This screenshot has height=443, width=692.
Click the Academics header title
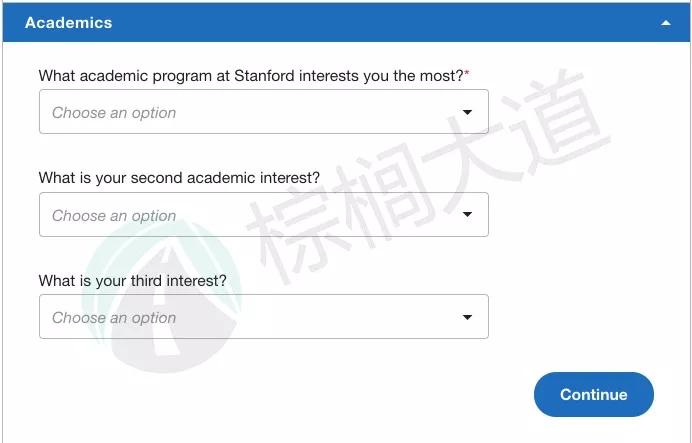[68, 22]
